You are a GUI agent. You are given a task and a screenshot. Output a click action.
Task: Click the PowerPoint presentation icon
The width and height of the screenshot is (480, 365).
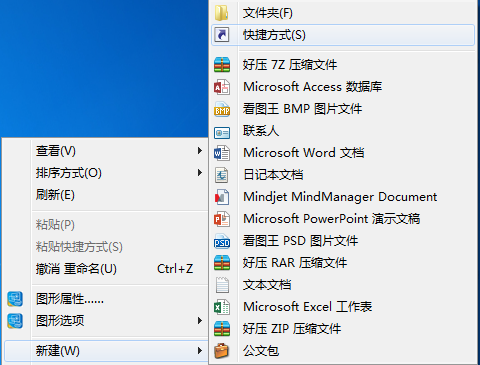[x=222, y=219]
